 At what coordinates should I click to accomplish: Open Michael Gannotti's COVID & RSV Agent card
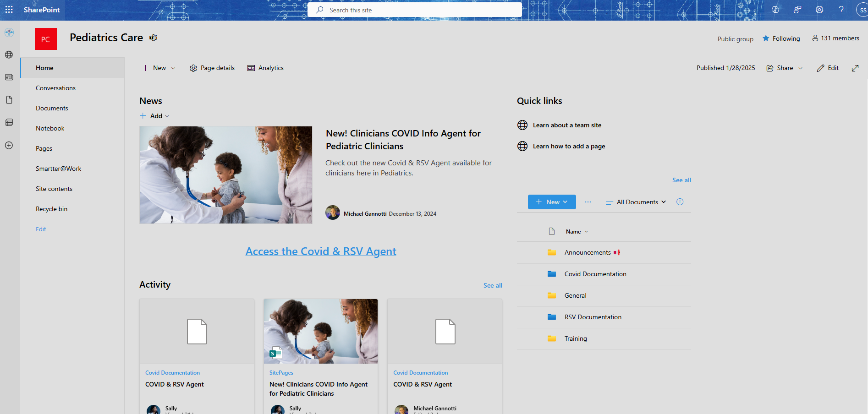445,357
